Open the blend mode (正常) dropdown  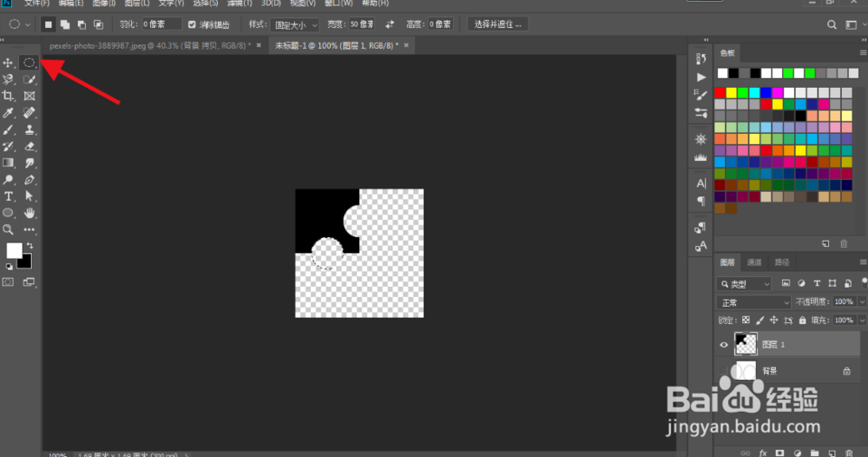(754, 302)
